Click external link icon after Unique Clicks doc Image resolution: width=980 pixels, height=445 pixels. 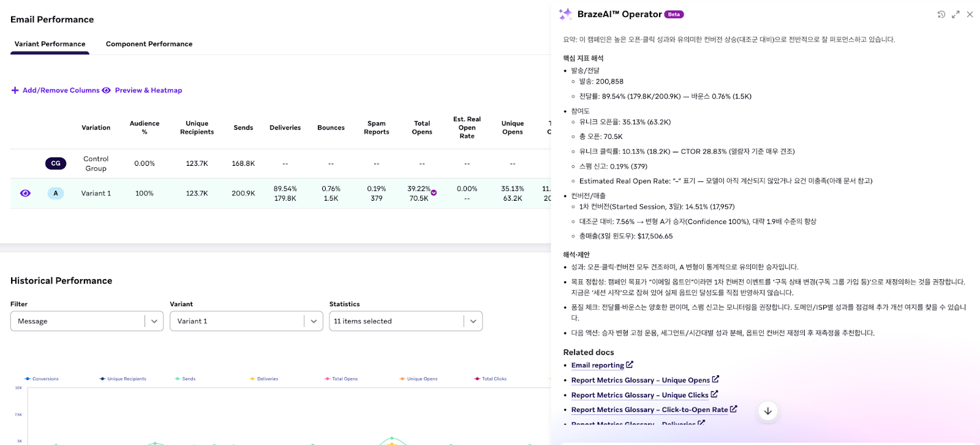pyautogui.click(x=714, y=394)
